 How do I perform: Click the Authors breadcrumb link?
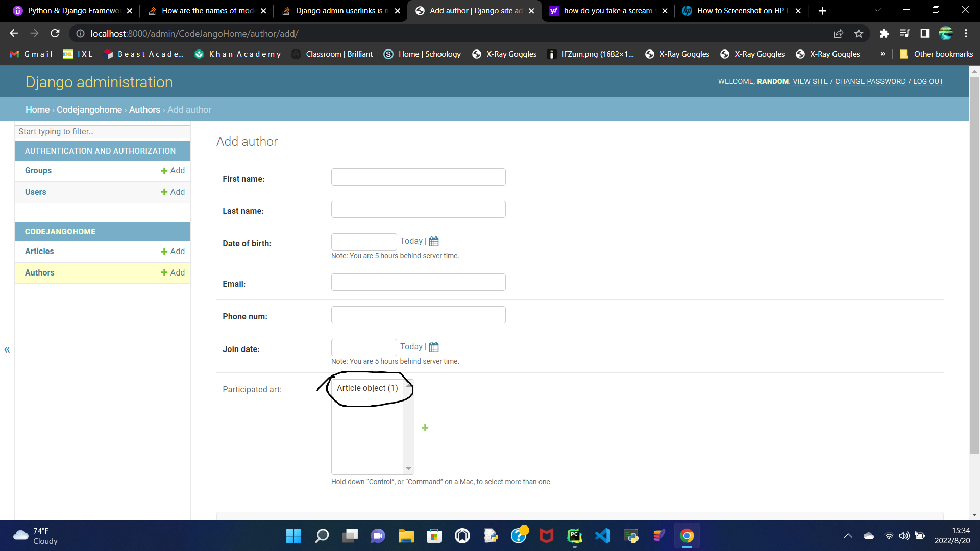click(144, 109)
